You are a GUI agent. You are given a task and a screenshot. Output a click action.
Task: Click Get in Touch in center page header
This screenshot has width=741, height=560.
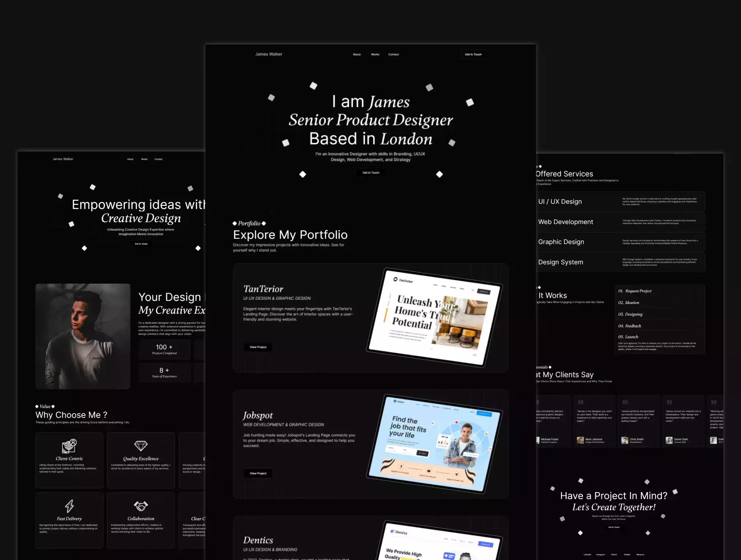[x=473, y=54]
